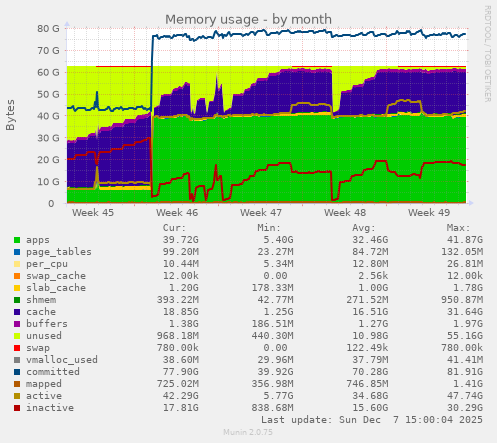Click the 'per_cpu' legend label

point(47,264)
